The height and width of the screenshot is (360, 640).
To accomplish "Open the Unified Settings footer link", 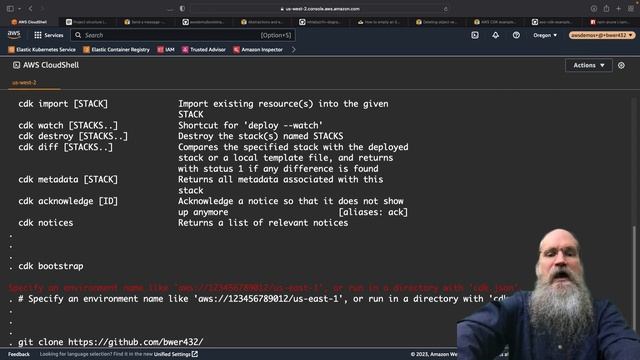I will click(176, 354).
